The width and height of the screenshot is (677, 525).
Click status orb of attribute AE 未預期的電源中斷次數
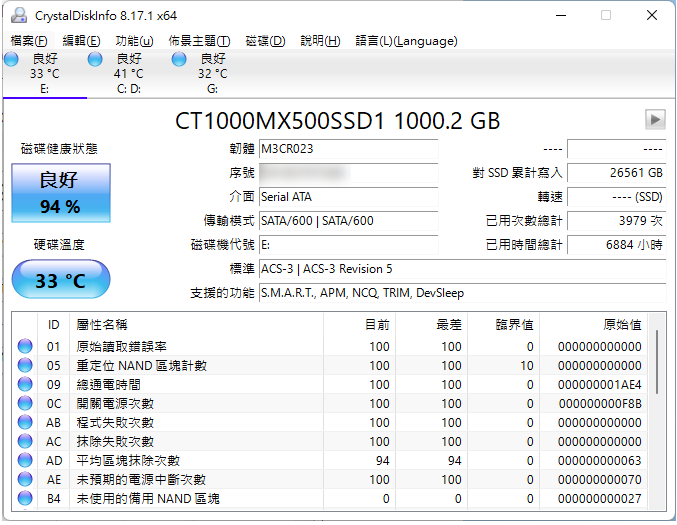click(x=25, y=479)
